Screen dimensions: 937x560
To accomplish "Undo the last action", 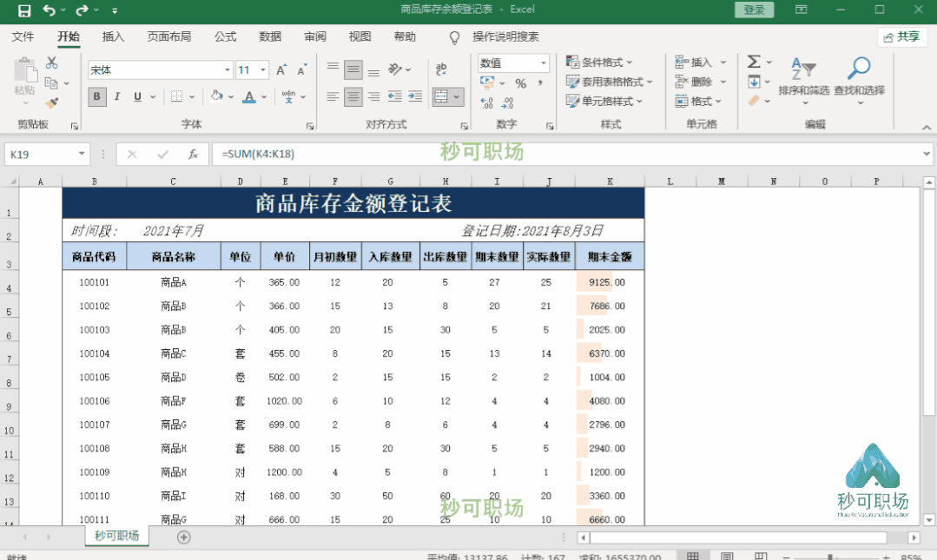I will 49,10.
